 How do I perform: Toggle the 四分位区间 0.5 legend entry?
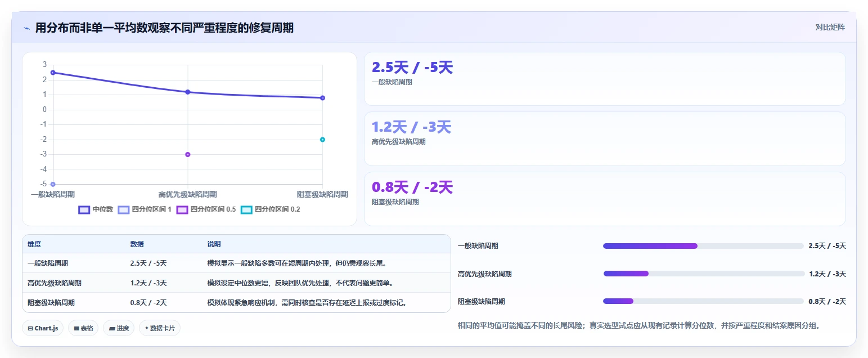click(x=206, y=209)
